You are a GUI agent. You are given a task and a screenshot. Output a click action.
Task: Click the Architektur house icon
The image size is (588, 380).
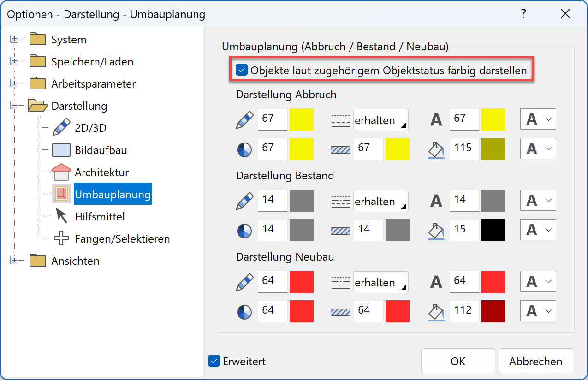tap(61, 172)
